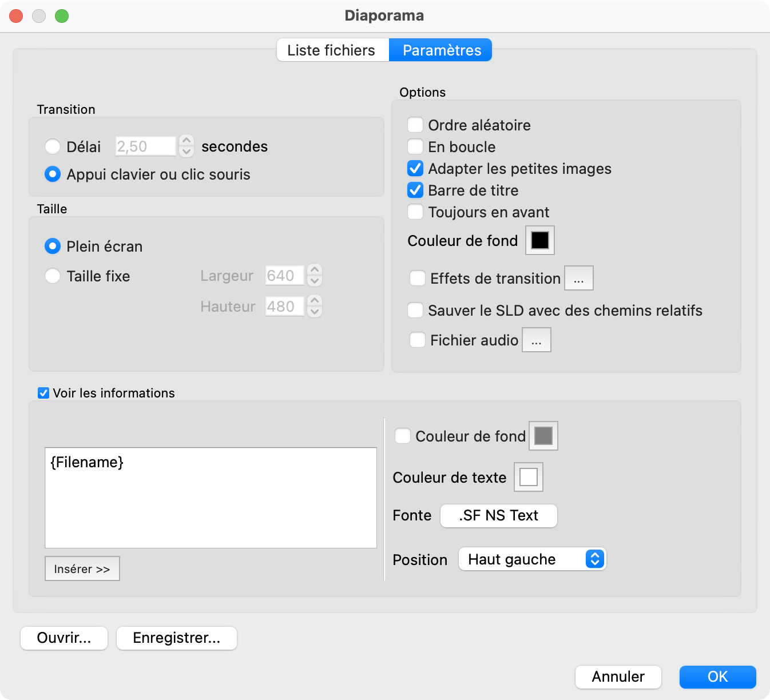Image resolution: width=770 pixels, height=700 pixels.
Task: Select the Paramètres tab
Action: (442, 50)
